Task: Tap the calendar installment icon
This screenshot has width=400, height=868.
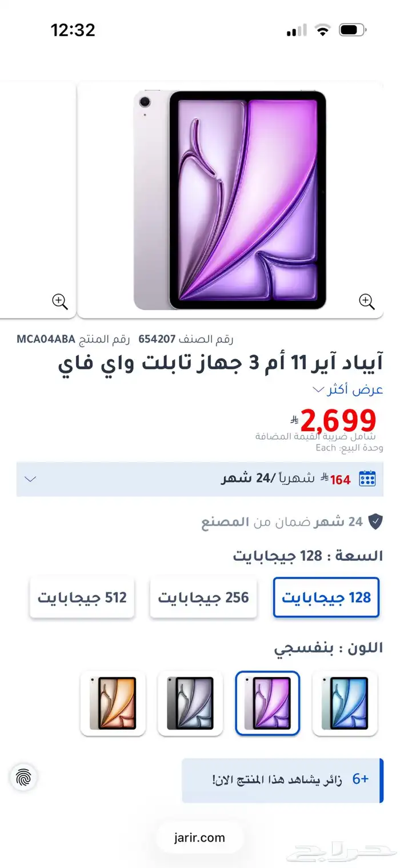Action: (367, 479)
